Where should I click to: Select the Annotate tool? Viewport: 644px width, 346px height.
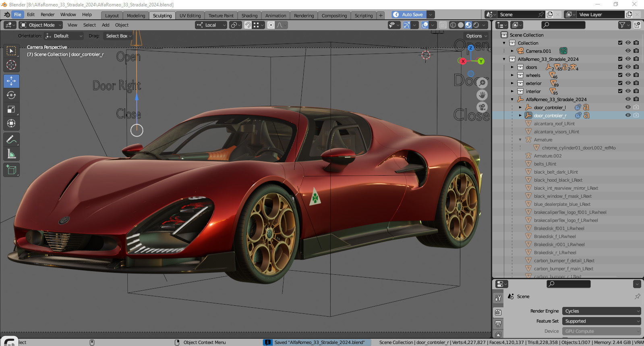point(11,140)
